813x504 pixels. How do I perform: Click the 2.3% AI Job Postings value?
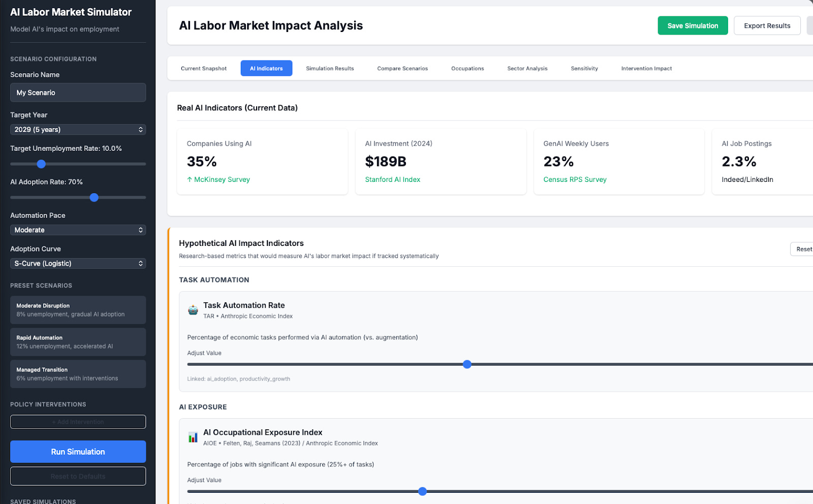click(739, 162)
